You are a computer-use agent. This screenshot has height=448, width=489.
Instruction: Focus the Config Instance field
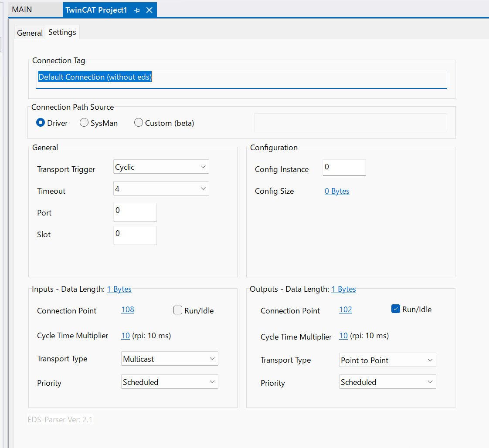coord(344,168)
